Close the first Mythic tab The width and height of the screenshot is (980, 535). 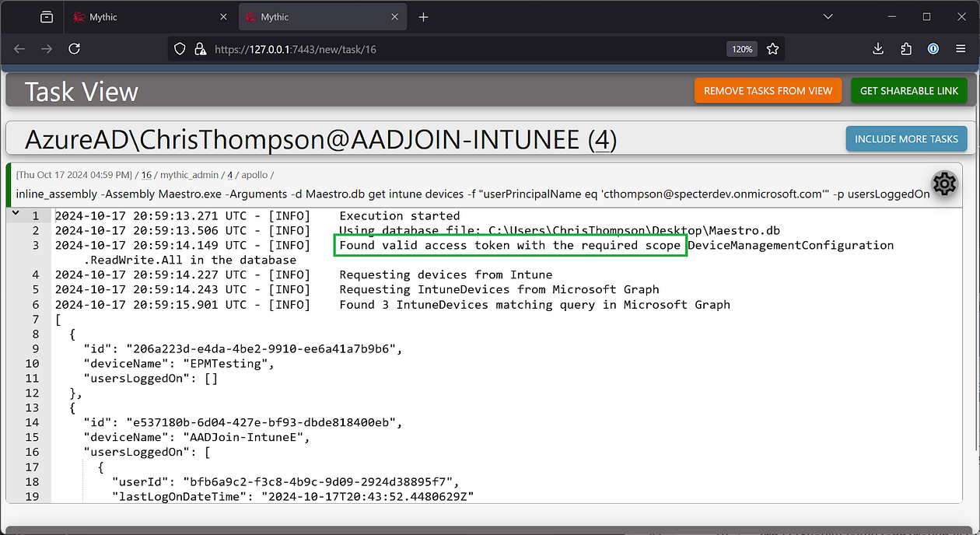224,17
